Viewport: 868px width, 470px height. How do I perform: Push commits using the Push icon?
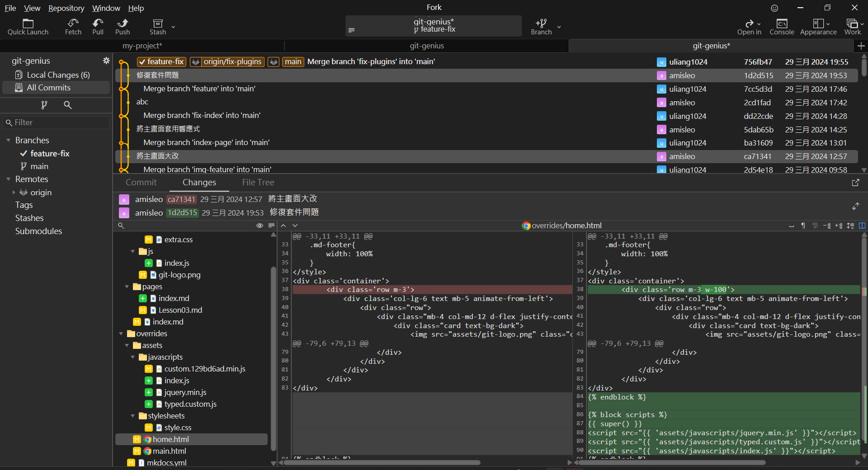click(x=123, y=27)
